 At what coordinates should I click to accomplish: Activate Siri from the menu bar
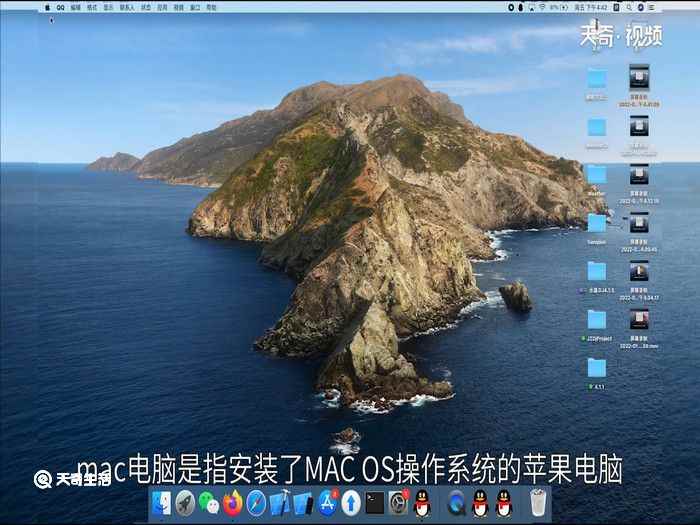[x=641, y=7]
